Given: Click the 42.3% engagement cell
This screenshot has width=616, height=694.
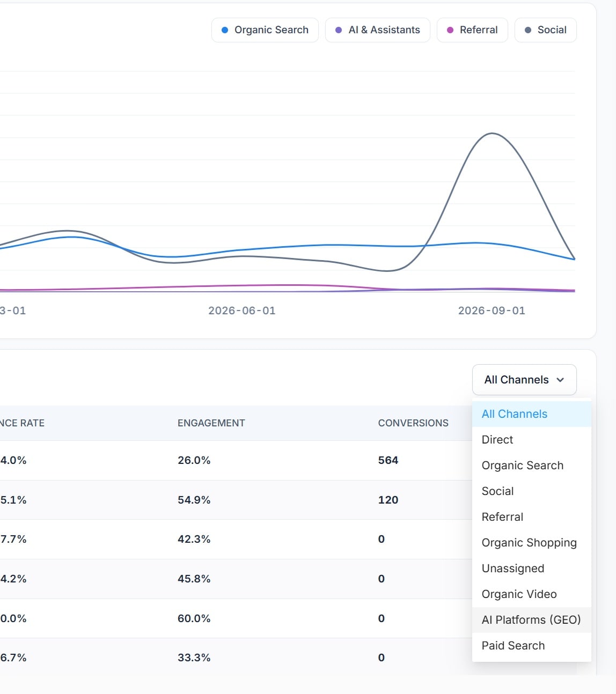Looking at the screenshot, I should click(194, 539).
